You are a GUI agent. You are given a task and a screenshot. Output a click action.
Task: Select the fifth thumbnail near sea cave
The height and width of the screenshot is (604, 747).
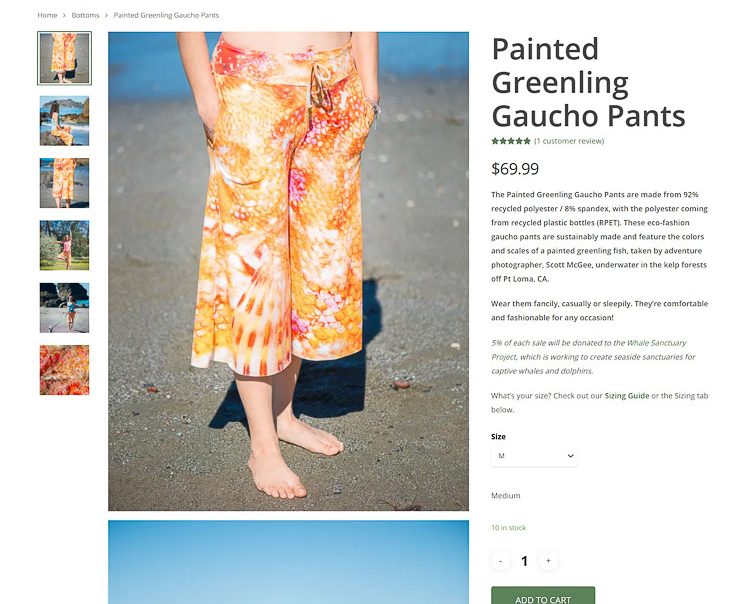[x=64, y=308]
